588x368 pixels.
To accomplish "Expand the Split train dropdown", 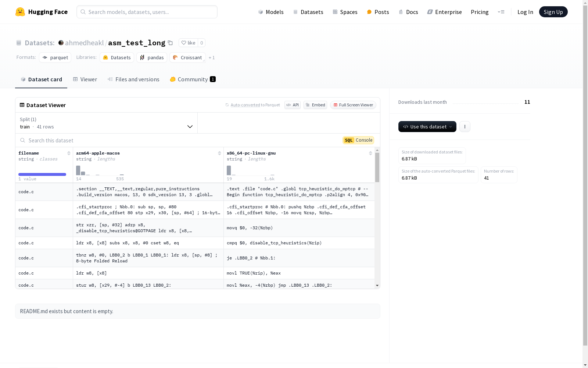I will 106,123.
